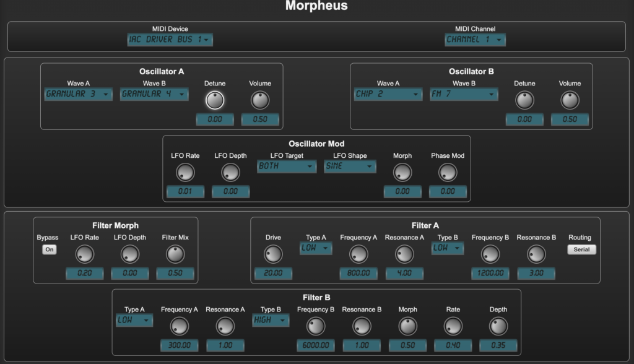Toggle the Filter Morph Bypass switch

coord(49,249)
